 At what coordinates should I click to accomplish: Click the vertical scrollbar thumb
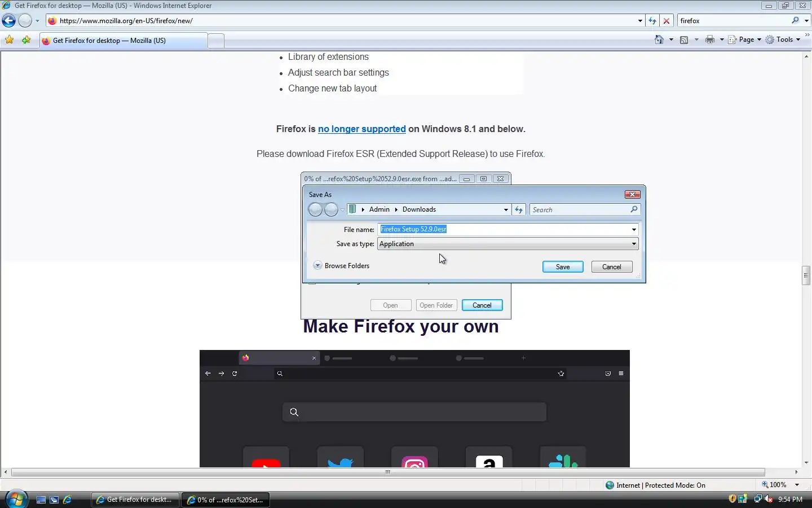[806, 275]
